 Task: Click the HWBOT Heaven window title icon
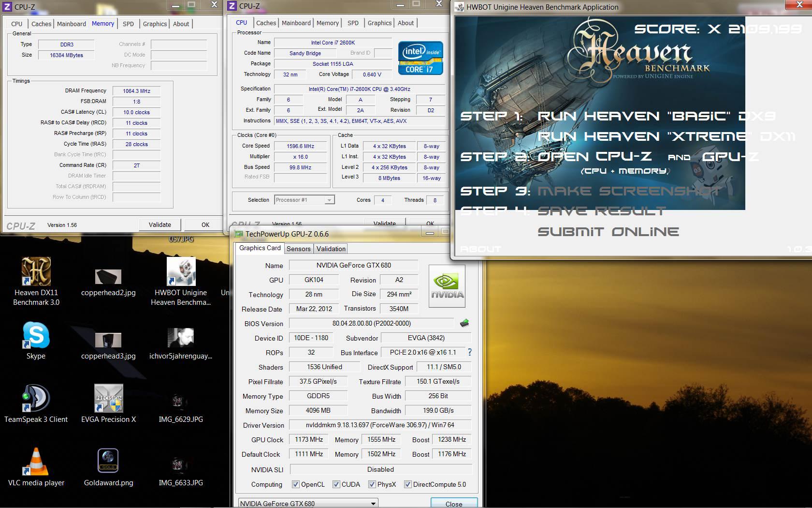point(458,7)
